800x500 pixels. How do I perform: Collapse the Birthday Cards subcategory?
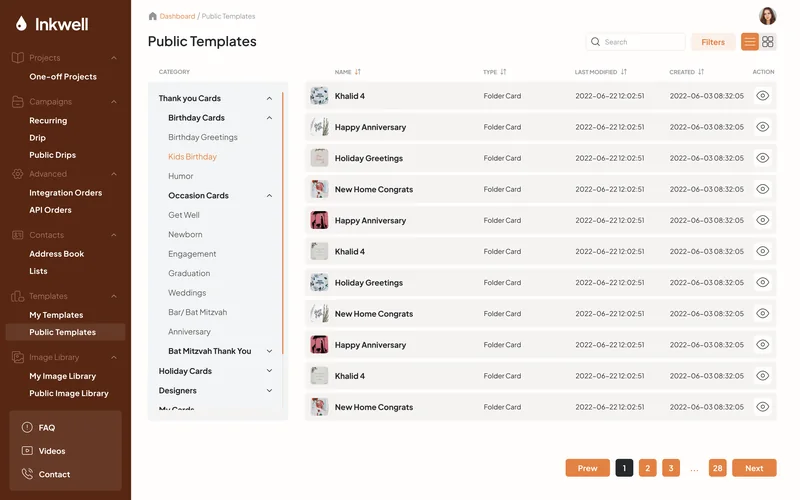point(269,118)
